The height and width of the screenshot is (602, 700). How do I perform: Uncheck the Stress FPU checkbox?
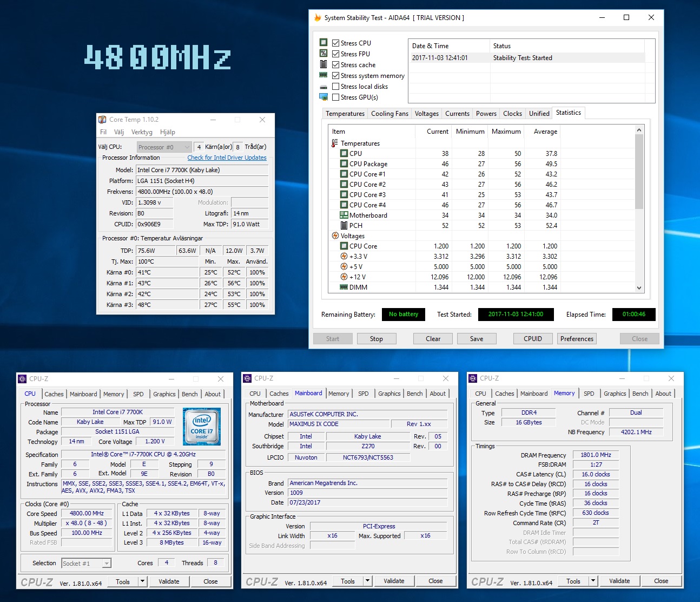click(x=336, y=54)
